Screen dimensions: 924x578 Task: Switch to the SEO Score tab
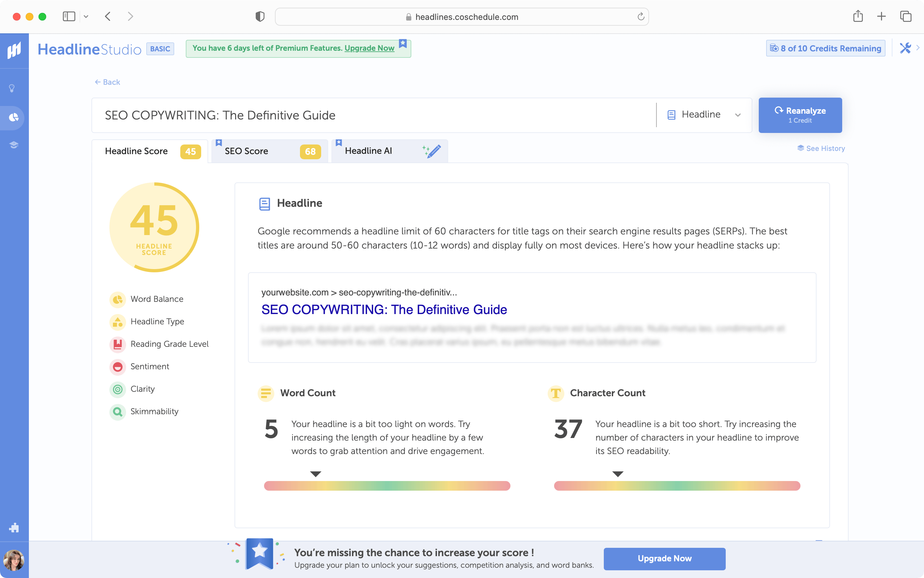pyautogui.click(x=269, y=151)
